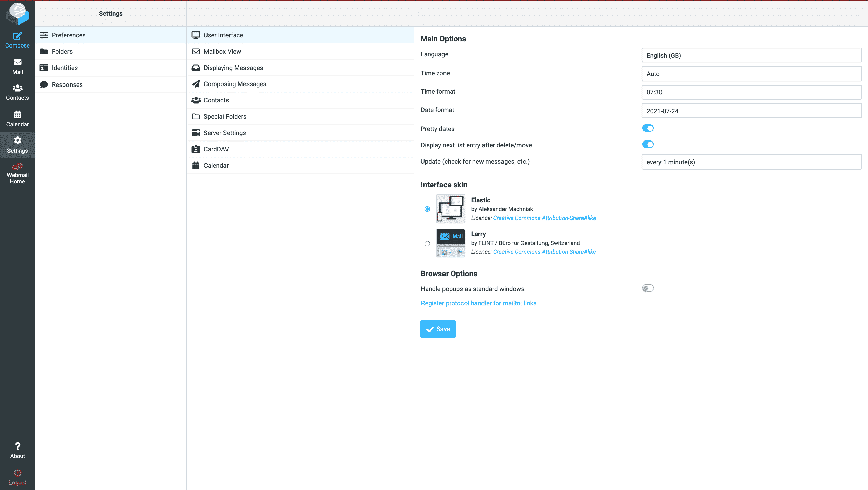Open Server Settings icon

pyautogui.click(x=196, y=133)
